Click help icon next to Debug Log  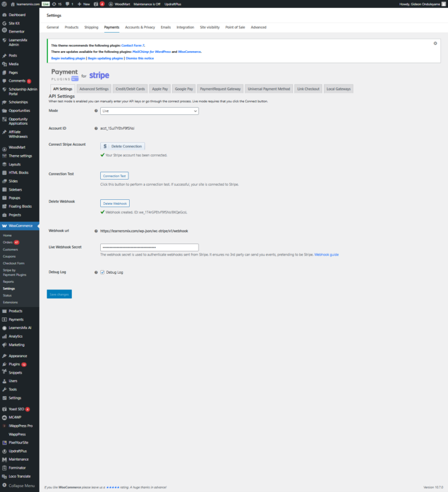pos(96,272)
